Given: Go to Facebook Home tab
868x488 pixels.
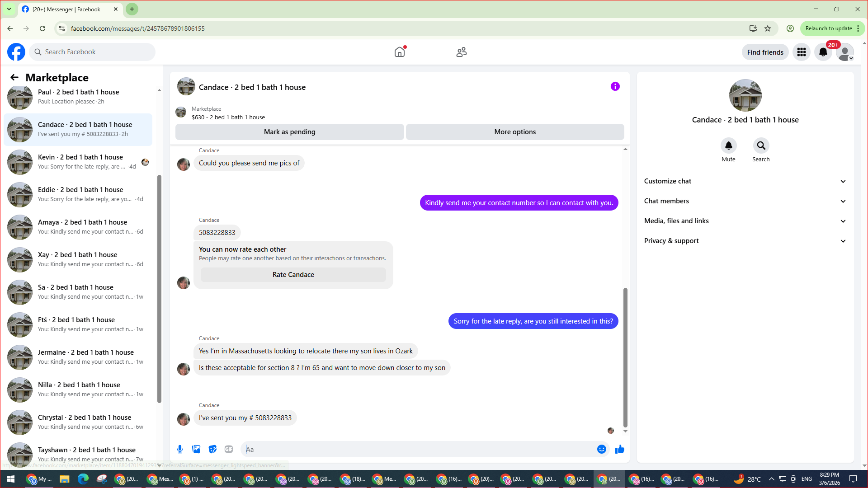Looking at the screenshot, I should pos(400,52).
